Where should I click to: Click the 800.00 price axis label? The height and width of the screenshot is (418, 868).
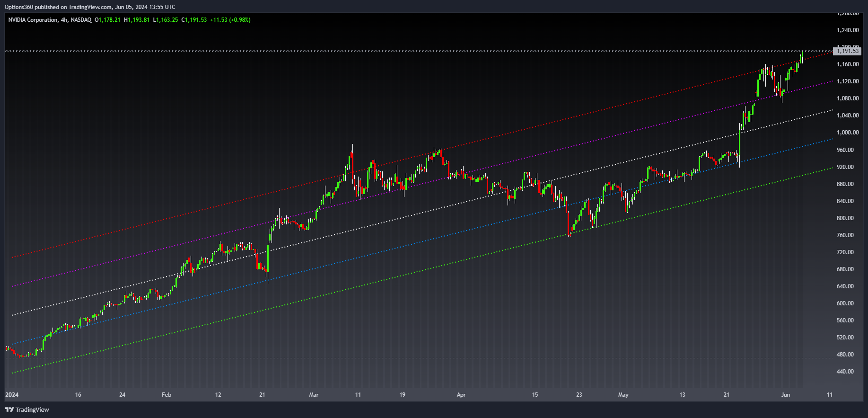pos(845,218)
